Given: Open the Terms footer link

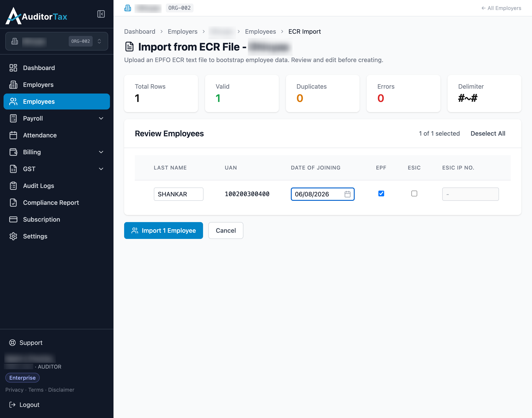Looking at the screenshot, I should [x=36, y=390].
